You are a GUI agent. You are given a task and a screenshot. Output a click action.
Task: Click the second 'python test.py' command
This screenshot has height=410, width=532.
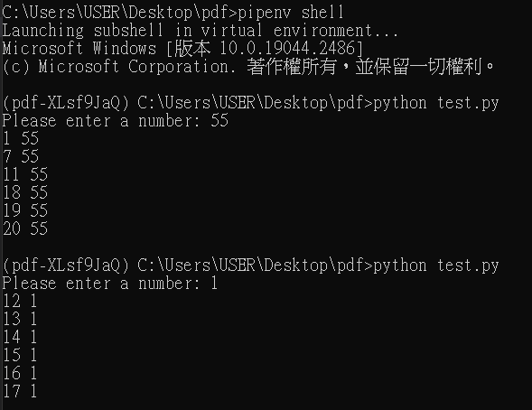coord(436,266)
